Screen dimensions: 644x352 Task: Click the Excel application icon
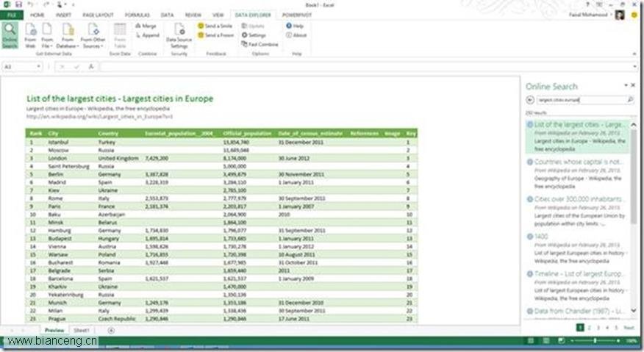pyautogui.click(x=7, y=4)
